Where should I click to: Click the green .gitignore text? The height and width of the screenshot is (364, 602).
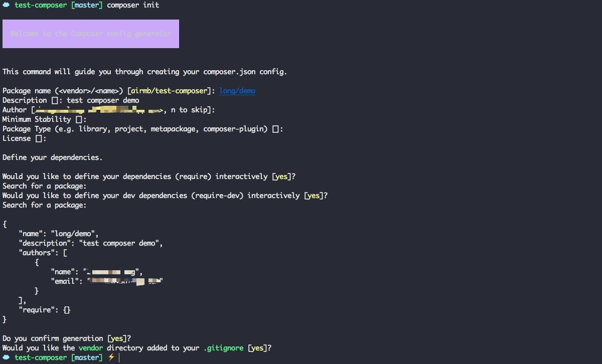(223, 348)
